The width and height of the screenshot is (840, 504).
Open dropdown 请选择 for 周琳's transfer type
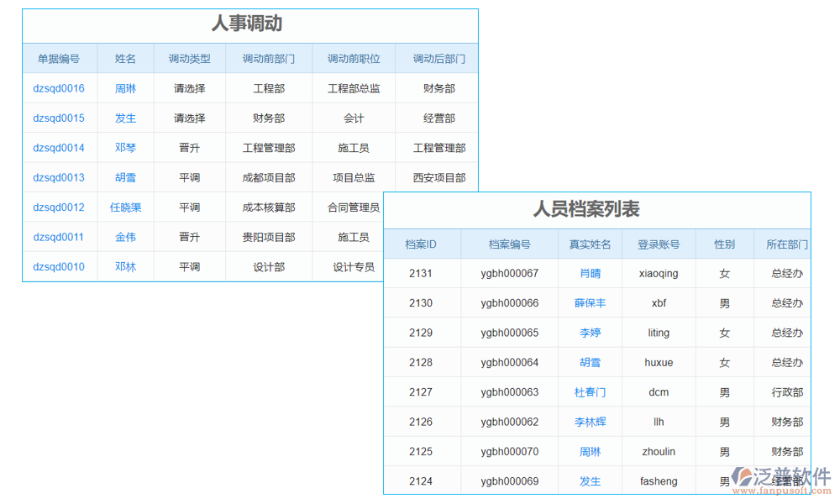[x=189, y=87]
